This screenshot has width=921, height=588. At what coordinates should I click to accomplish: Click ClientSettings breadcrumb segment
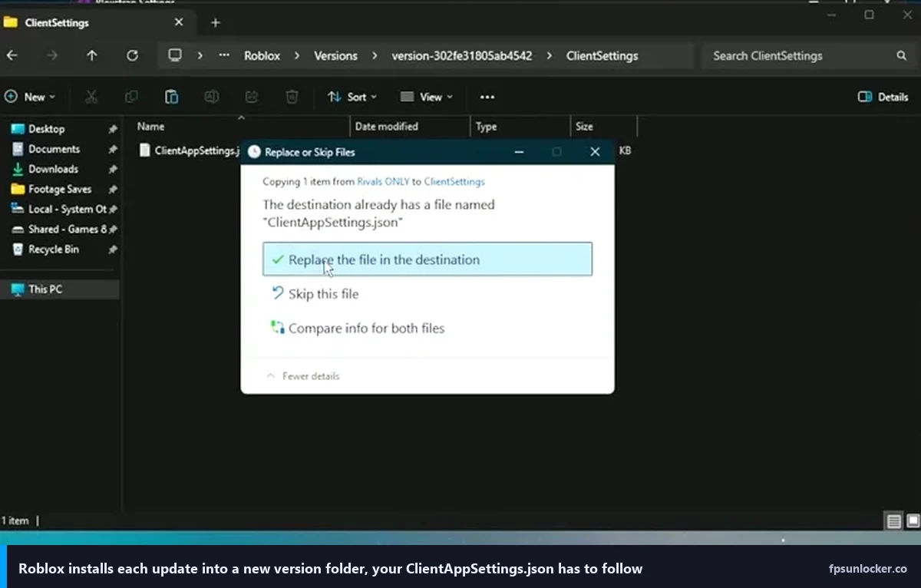click(x=602, y=55)
